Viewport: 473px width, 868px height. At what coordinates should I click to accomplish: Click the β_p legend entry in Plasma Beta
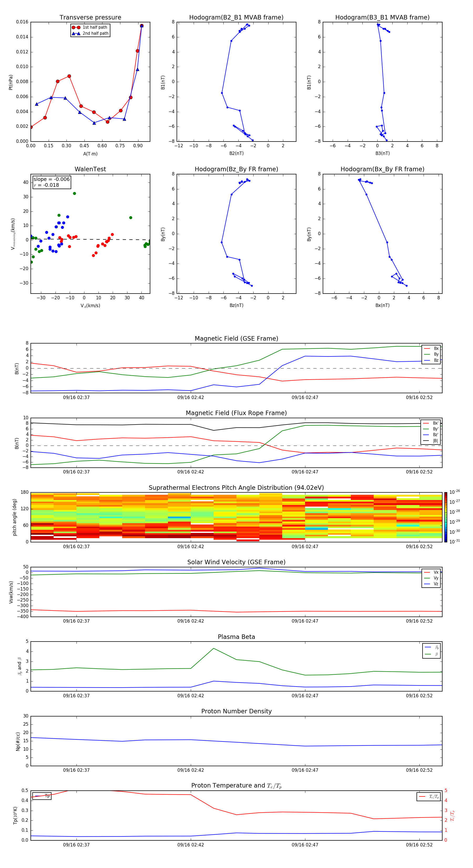[x=431, y=647]
